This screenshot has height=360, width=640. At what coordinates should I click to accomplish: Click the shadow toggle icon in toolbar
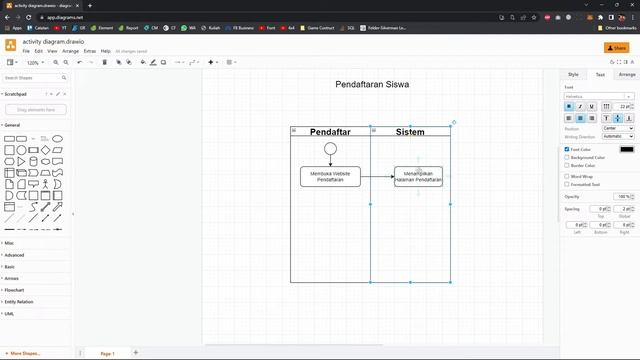(163, 62)
